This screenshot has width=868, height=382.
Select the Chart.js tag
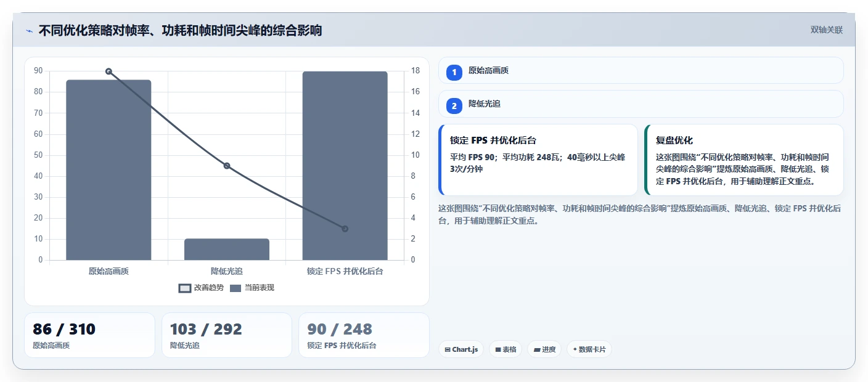coord(461,349)
